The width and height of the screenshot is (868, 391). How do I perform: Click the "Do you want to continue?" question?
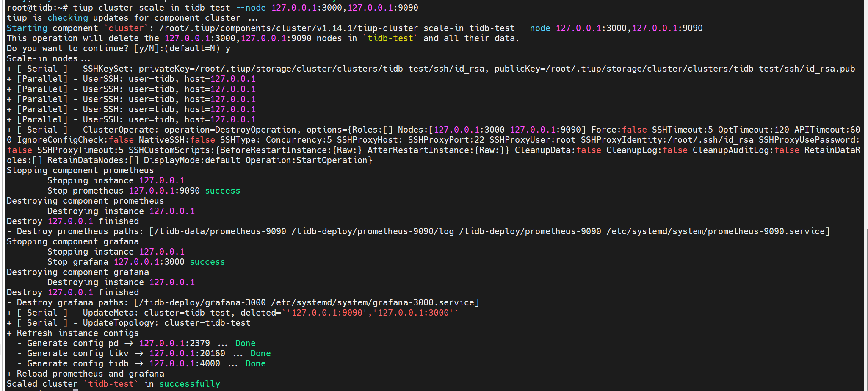click(68, 48)
